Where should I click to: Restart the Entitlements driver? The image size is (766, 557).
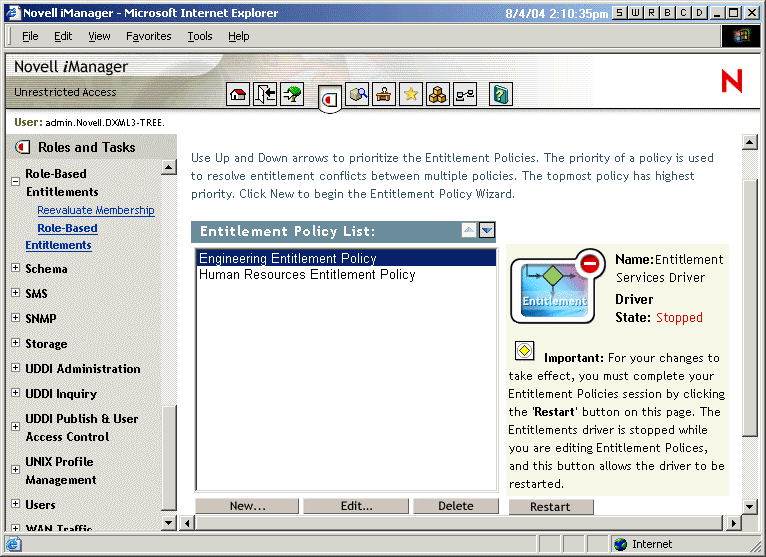pos(551,507)
